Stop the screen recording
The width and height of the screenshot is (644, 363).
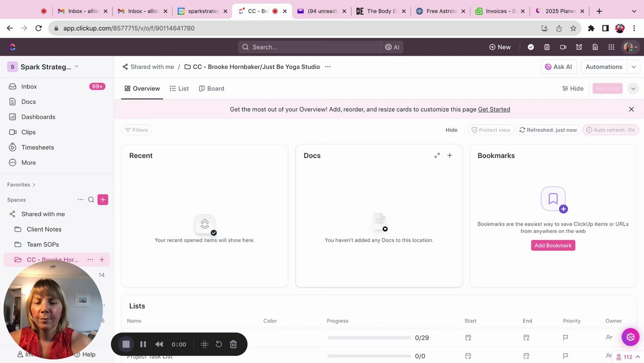click(126, 344)
